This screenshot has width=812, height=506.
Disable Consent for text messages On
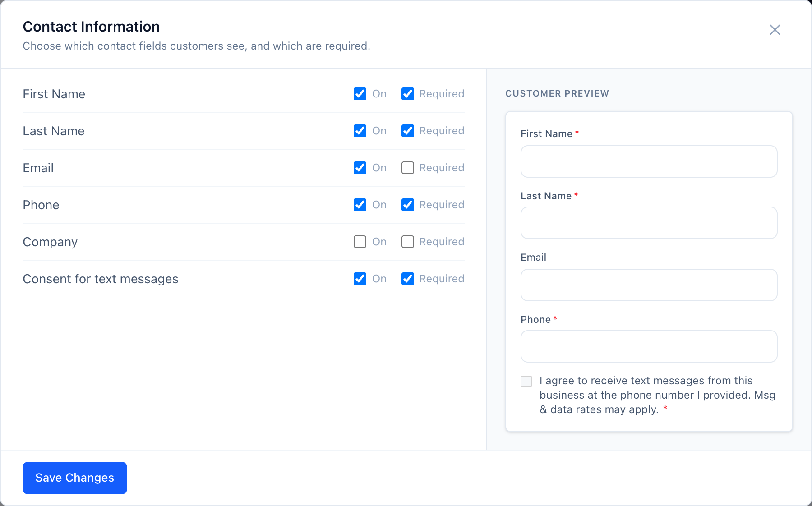360,279
